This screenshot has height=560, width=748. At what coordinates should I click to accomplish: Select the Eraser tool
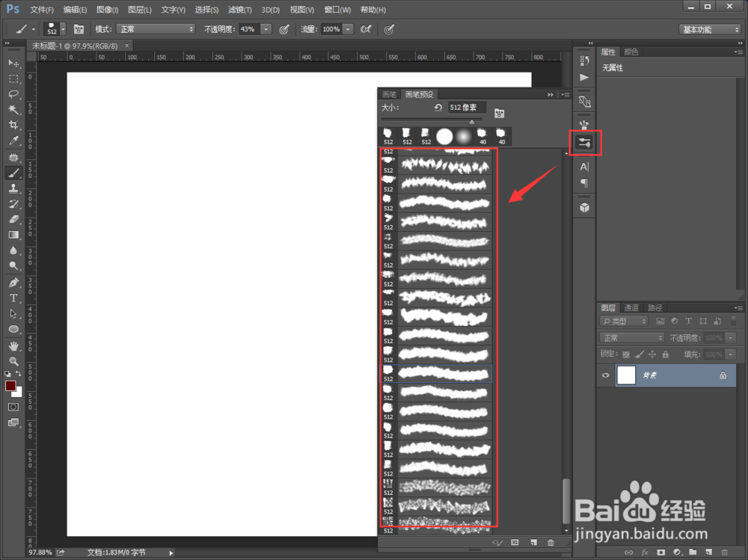(13, 219)
